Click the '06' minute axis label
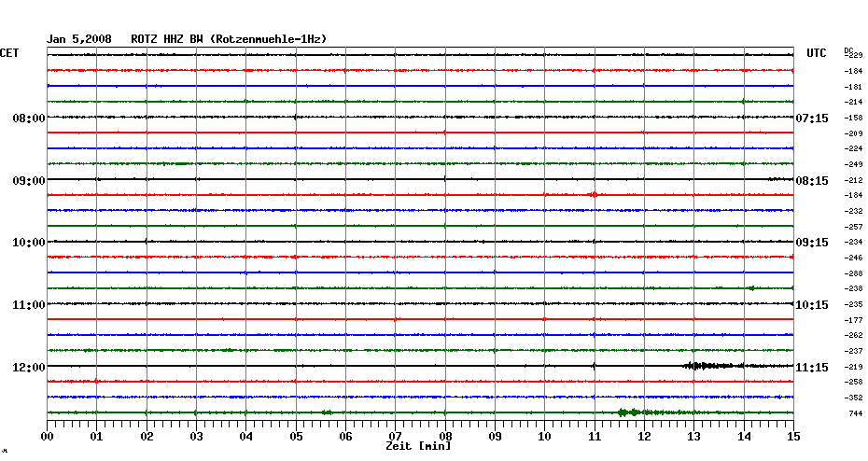Viewport: 868px width, 461px height. tap(346, 436)
